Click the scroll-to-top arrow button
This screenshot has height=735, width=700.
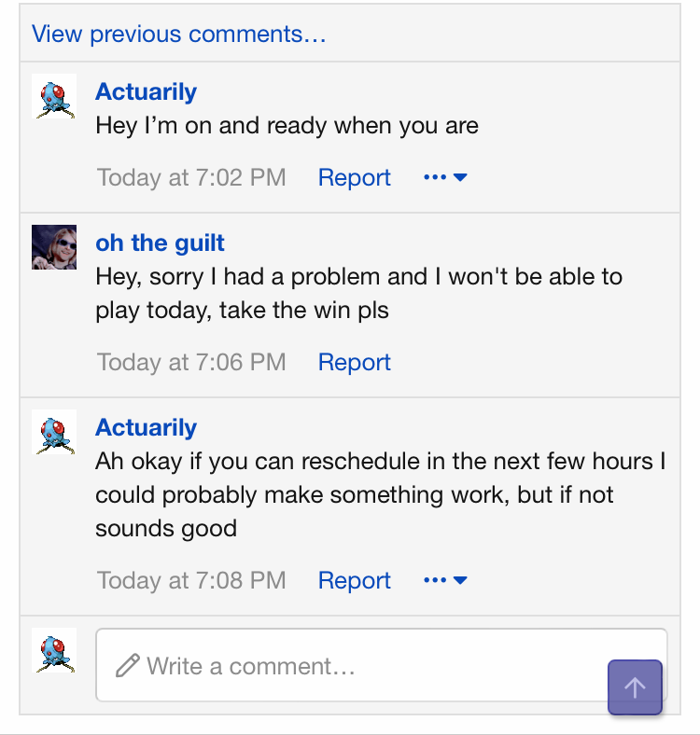click(635, 687)
